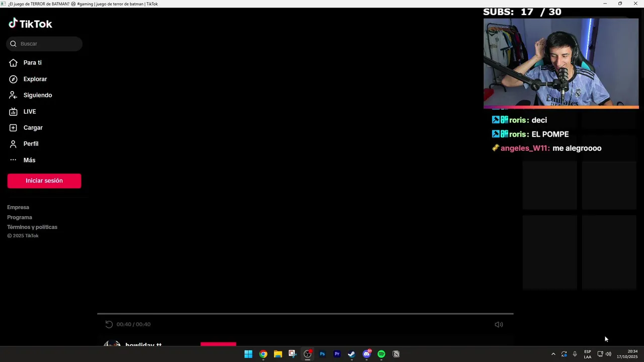644x362 pixels.
Task: Open Perfil in the sidebar
Action: point(31,144)
